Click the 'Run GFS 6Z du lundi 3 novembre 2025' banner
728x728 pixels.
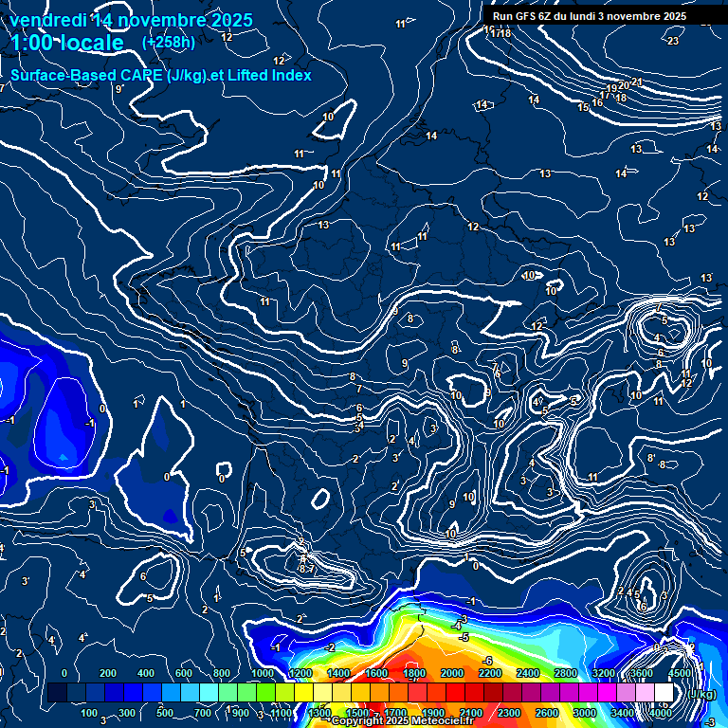(590, 16)
